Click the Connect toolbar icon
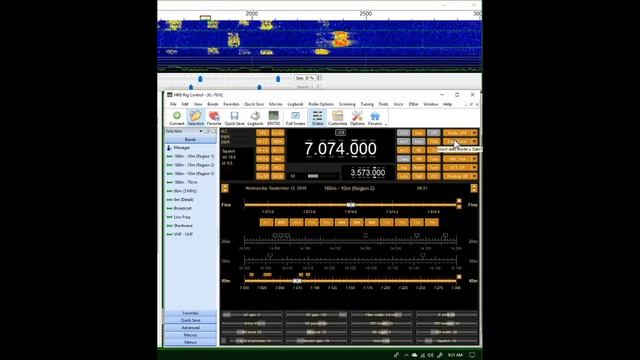This screenshot has width=640, height=360. coord(177,118)
